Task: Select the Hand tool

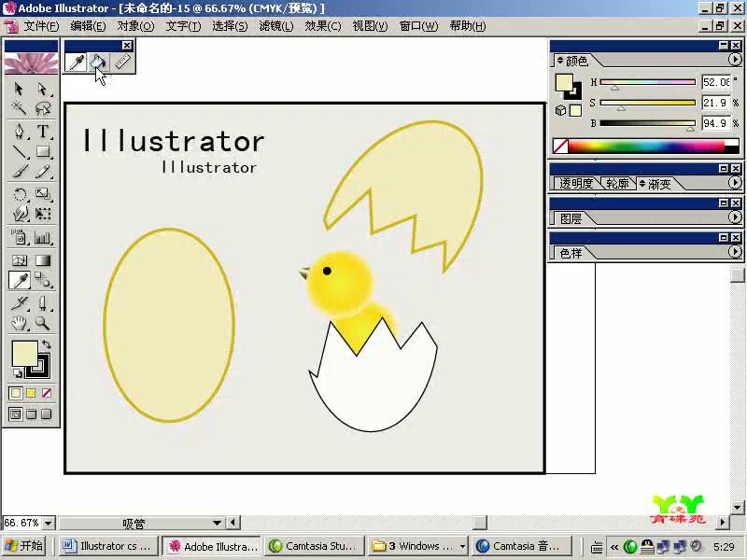Action: point(19,323)
